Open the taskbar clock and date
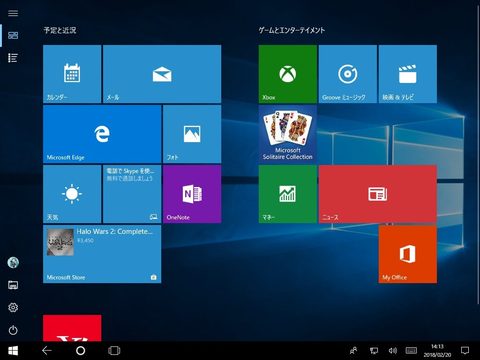 (437, 351)
